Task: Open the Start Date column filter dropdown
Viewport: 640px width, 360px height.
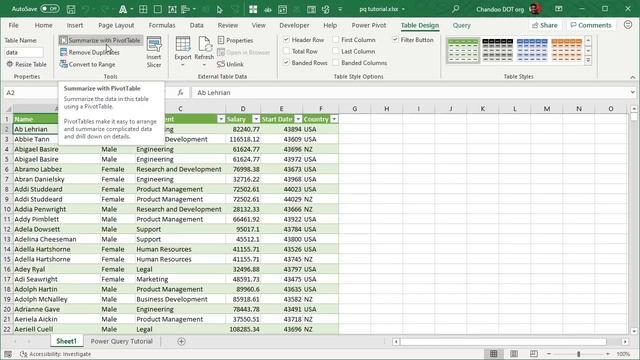Action: click(x=298, y=119)
